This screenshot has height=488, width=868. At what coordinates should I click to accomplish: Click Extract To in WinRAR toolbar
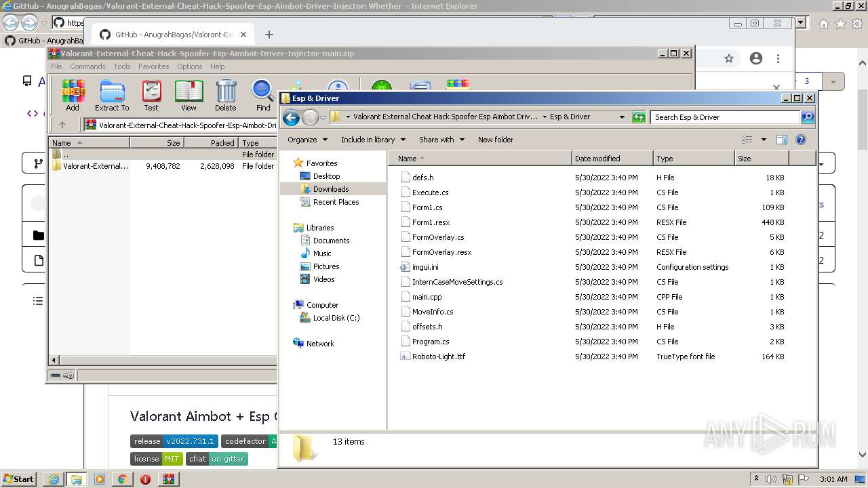[x=112, y=96]
